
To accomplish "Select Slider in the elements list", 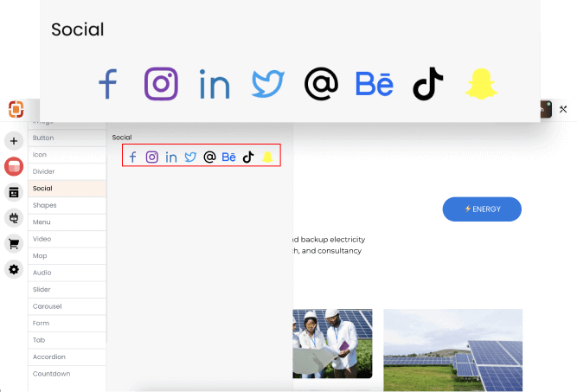I will 67,290.
